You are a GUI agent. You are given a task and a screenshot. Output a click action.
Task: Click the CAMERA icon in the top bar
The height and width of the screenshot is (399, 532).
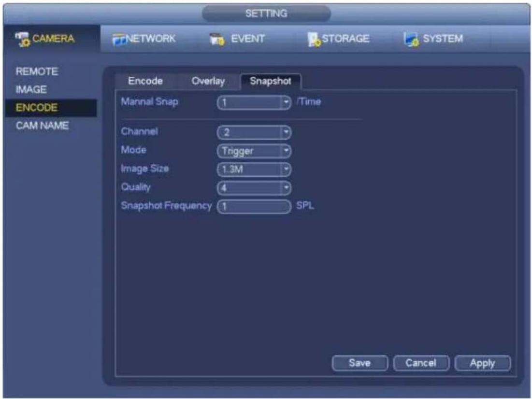pos(23,39)
